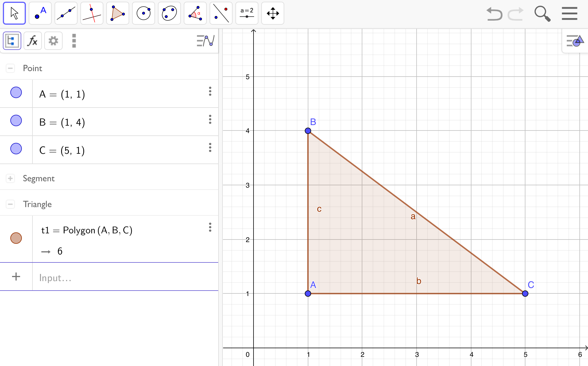Image resolution: width=588 pixels, height=366 pixels.
Task: Toggle visibility of point C
Action: [x=16, y=149]
